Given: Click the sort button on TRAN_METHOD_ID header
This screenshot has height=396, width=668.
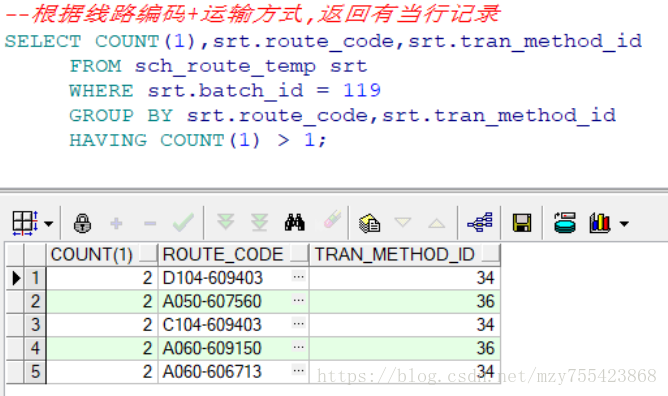Looking at the screenshot, I should [490, 254].
